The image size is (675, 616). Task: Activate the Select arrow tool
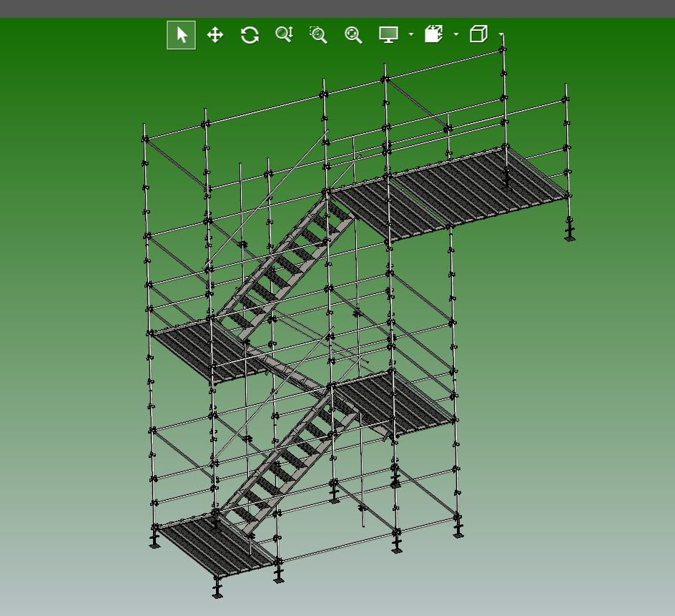(x=181, y=35)
